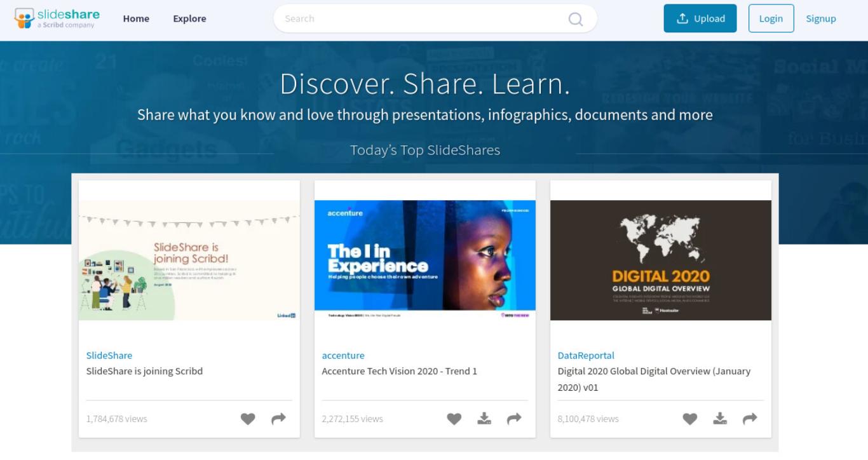Share the SlideShare is joining Scribd presentation

[278, 419]
